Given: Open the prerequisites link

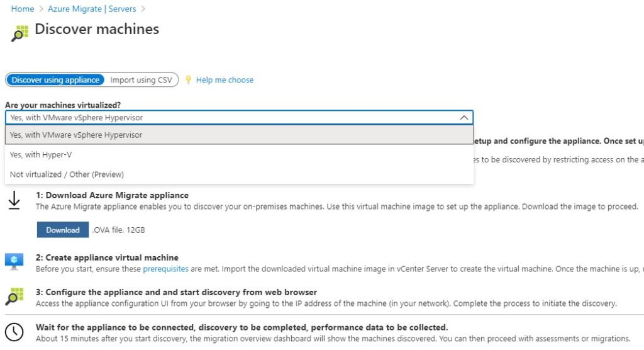Looking at the screenshot, I should point(165,269).
